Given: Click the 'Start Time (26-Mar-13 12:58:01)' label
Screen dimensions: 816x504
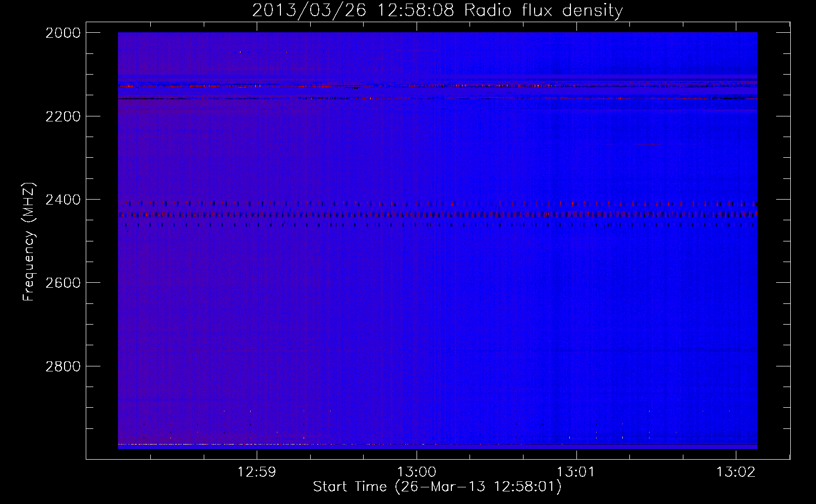Looking at the screenshot, I should tap(437, 487).
